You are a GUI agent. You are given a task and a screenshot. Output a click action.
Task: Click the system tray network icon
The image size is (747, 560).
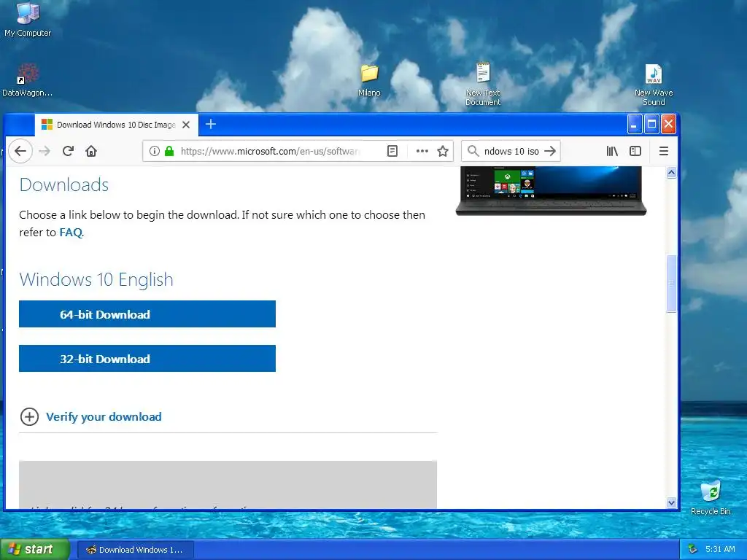pyautogui.click(x=692, y=549)
